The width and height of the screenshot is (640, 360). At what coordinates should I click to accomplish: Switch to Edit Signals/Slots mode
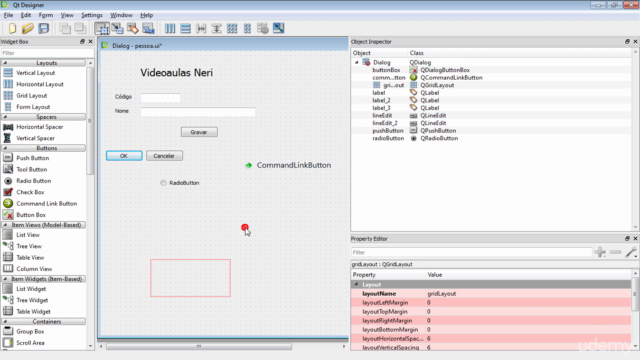click(118, 28)
